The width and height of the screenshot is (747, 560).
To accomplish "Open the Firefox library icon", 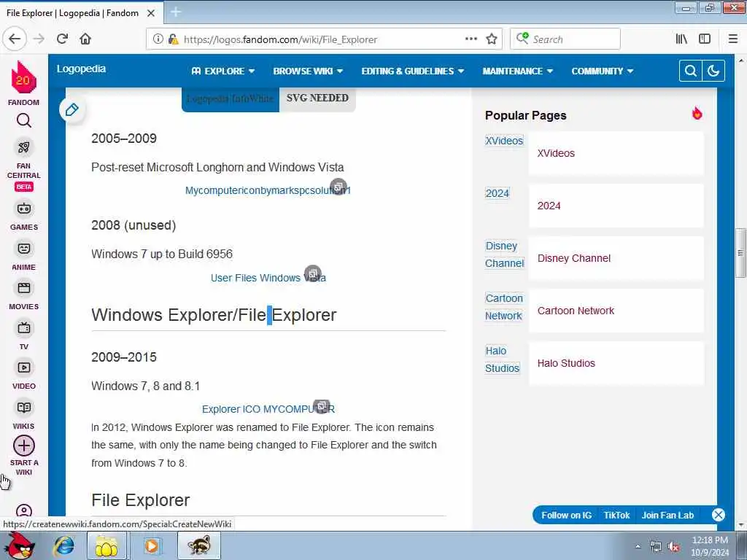I will tap(681, 39).
